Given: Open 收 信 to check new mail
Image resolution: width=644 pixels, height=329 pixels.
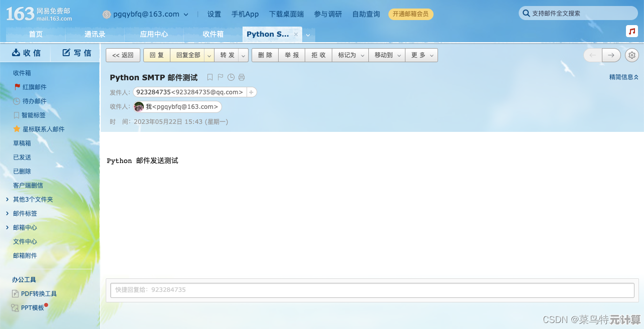Looking at the screenshot, I should coord(26,52).
